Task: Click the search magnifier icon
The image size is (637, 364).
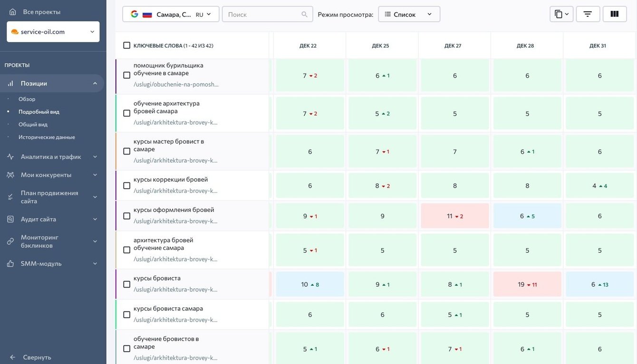Action: click(x=304, y=14)
